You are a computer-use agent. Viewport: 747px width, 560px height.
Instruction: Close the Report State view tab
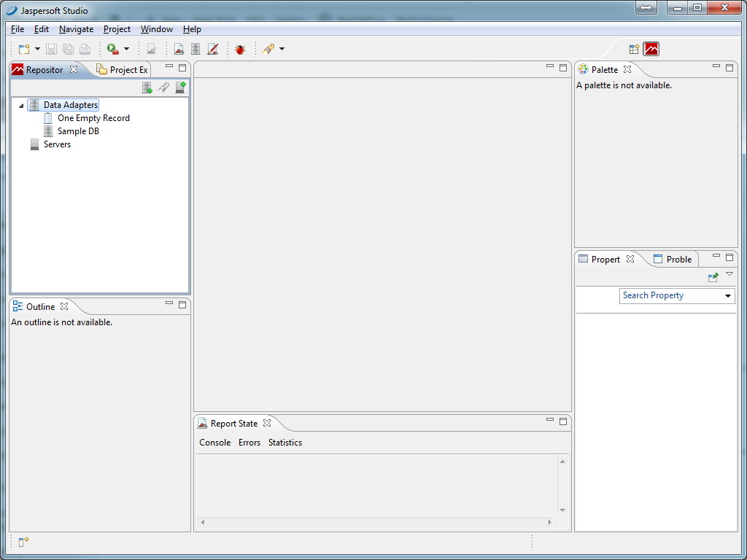[x=267, y=423]
